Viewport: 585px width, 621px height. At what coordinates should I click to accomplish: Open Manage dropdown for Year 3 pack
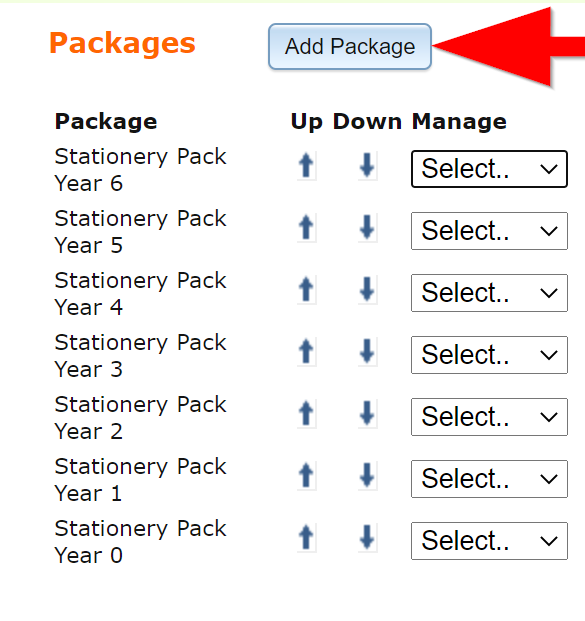(490, 355)
